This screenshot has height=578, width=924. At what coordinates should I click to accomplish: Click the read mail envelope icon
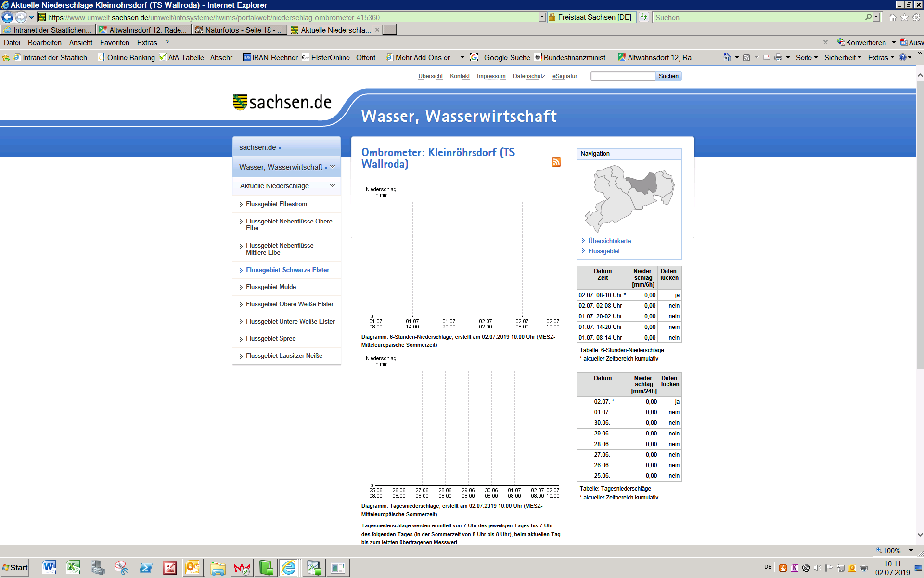tap(767, 58)
